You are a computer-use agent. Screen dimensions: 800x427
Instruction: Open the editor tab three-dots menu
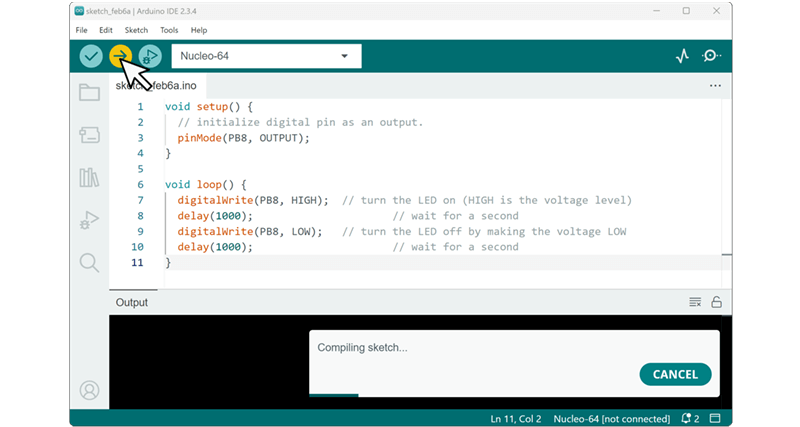[715, 86]
